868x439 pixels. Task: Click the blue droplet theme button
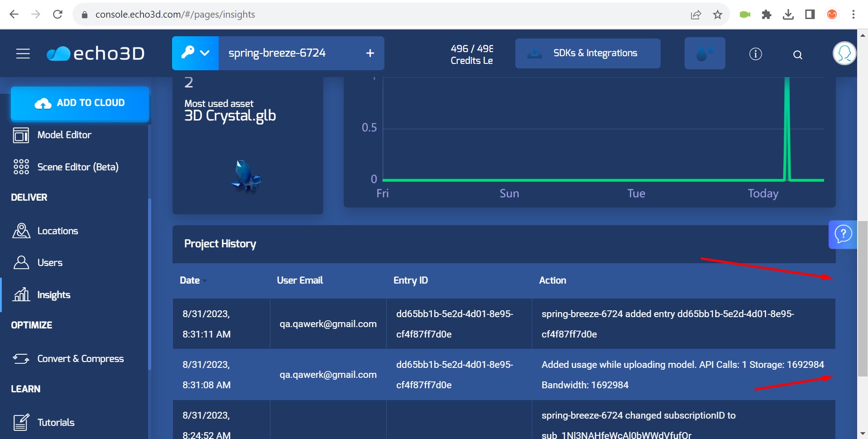tap(705, 53)
